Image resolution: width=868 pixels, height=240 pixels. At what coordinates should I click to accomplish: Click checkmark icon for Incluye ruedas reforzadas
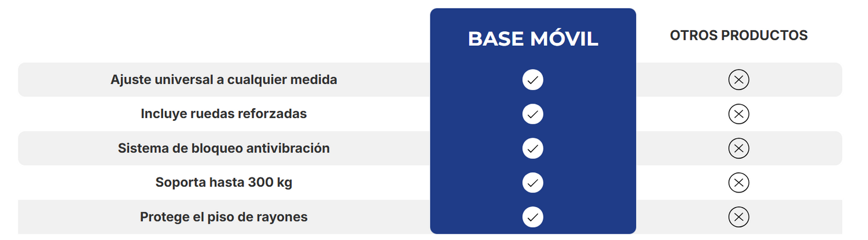coord(532,114)
